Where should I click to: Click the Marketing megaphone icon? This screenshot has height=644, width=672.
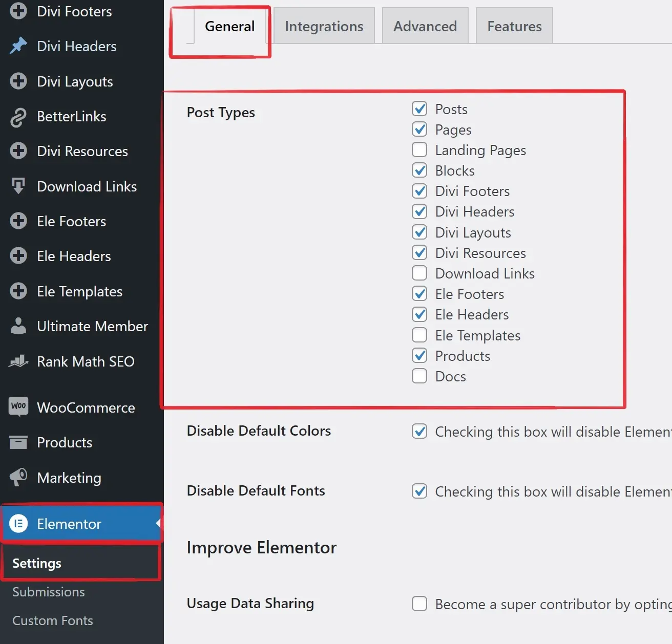click(18, 477)
